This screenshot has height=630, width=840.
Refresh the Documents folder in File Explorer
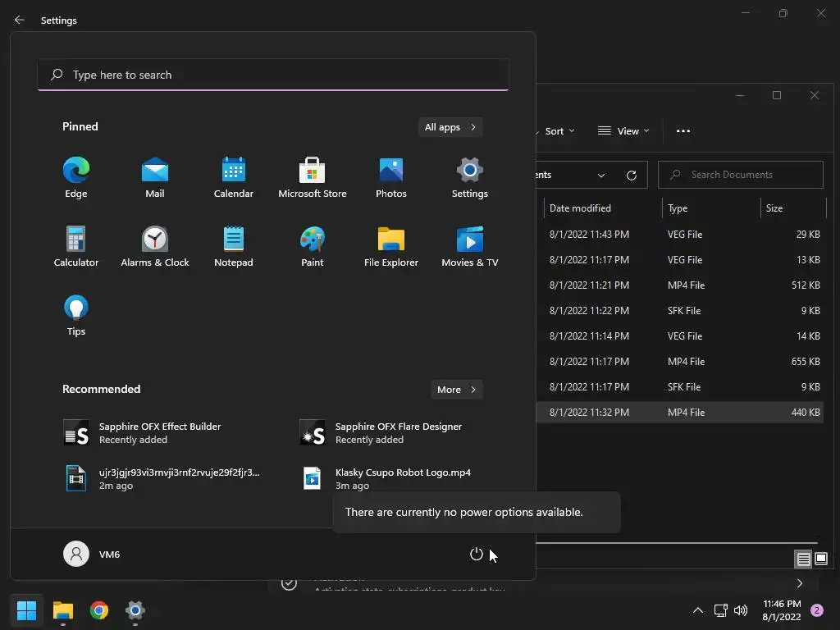(632, 176)
